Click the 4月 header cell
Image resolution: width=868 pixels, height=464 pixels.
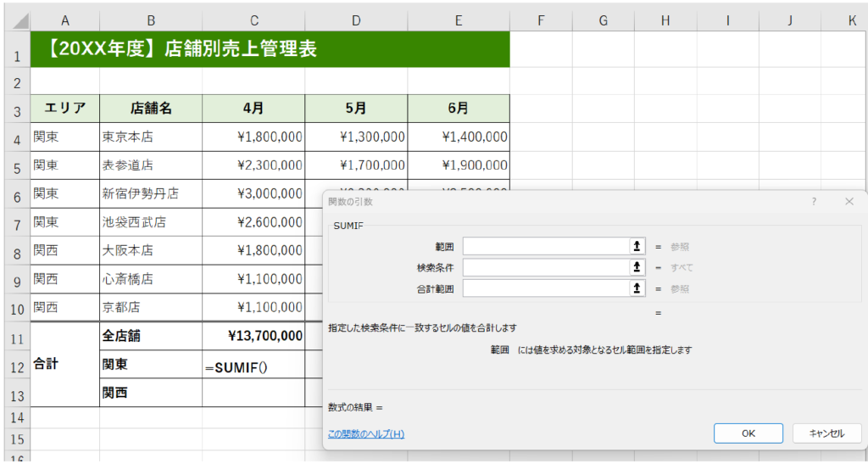[253, 109]
